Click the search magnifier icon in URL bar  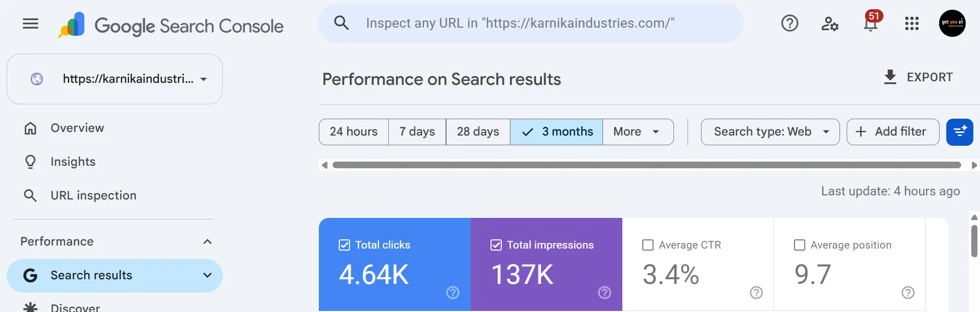click(341, 23)
